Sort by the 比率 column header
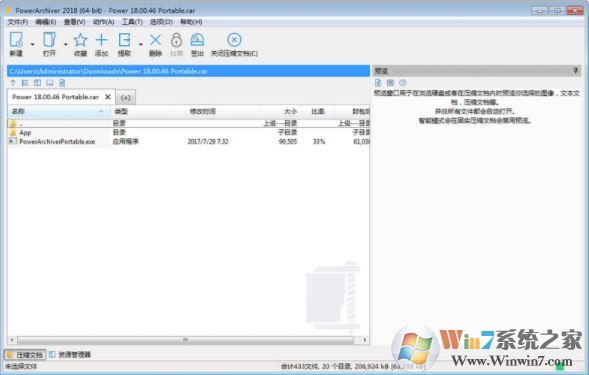This screenshot has width=589, height=375. click(x=317, y=111)
